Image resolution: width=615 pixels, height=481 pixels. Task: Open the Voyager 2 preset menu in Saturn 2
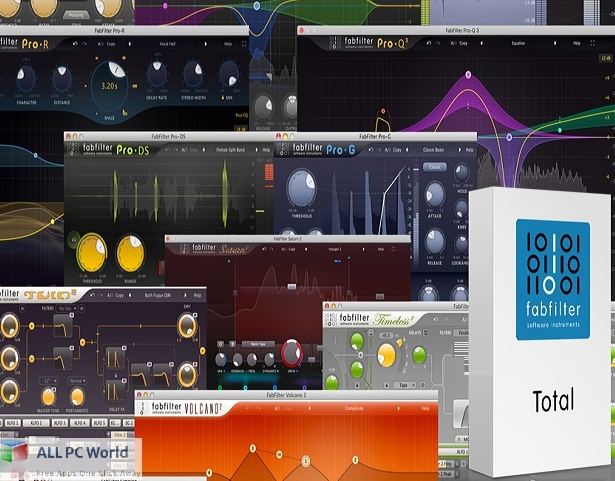335,249
